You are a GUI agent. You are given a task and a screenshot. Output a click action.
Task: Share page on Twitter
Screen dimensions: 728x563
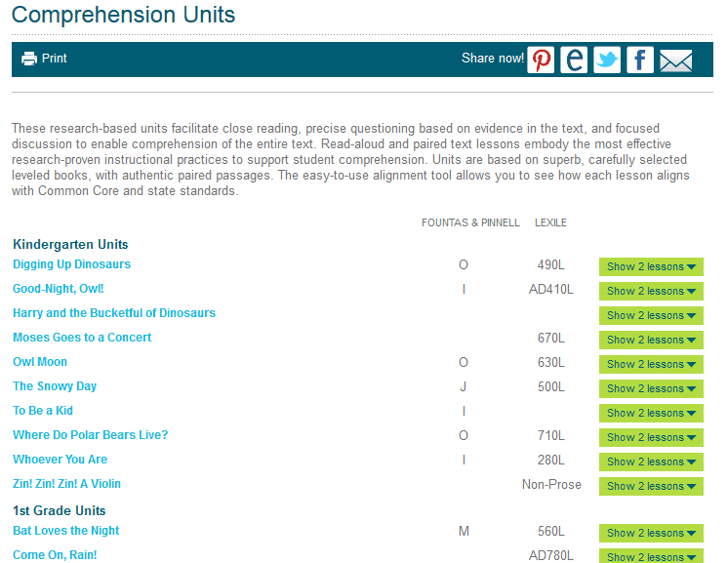pos(607,60)
